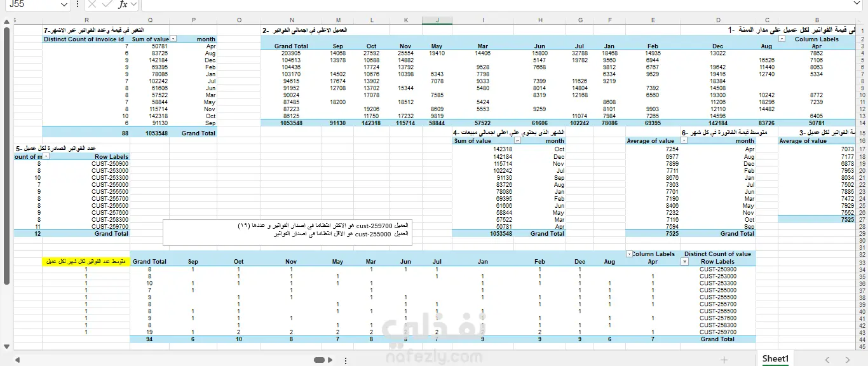The image size is (868, 366).
Task: Select the 'Apr' month cell in column P
Action: [211, 46]
